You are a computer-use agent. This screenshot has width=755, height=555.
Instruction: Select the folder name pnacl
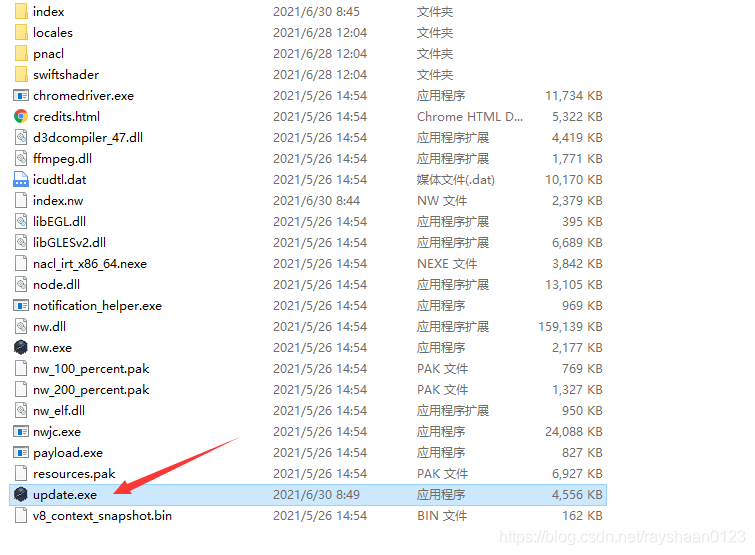pyautogui.click(x=48, y=54)
